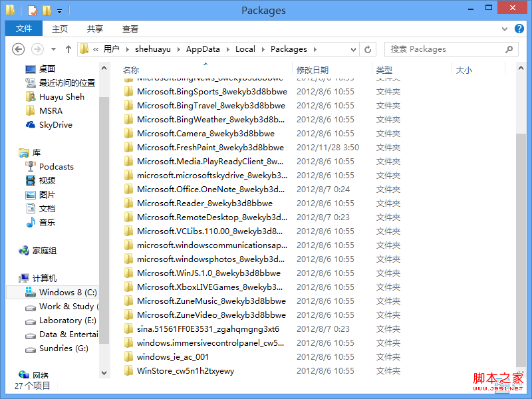
Task: Expand the arrow after AppData breadcrumb
Action: [x=227, y=49]
